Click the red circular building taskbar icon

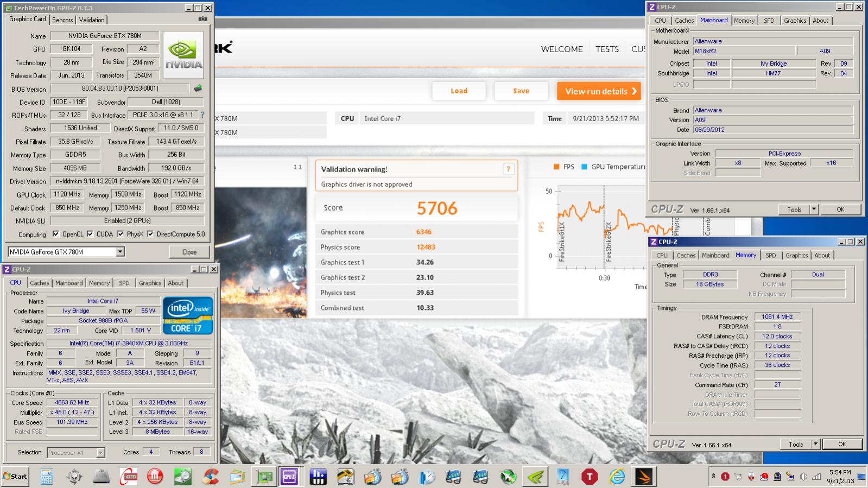point(156,477)
